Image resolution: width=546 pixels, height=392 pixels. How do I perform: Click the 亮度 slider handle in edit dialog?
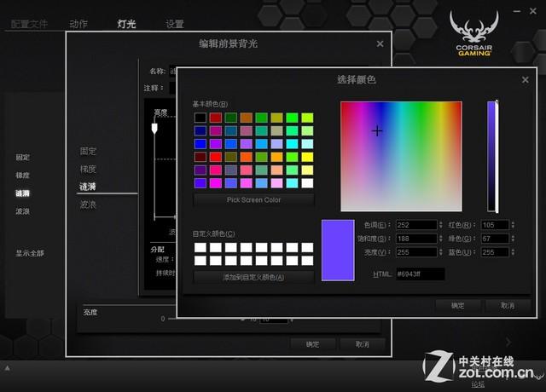[154, 129]
